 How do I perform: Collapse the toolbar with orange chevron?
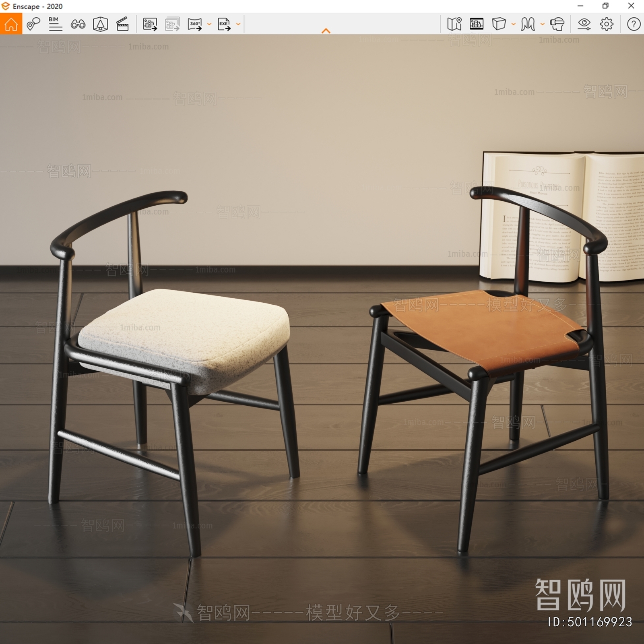pos(326,31)
